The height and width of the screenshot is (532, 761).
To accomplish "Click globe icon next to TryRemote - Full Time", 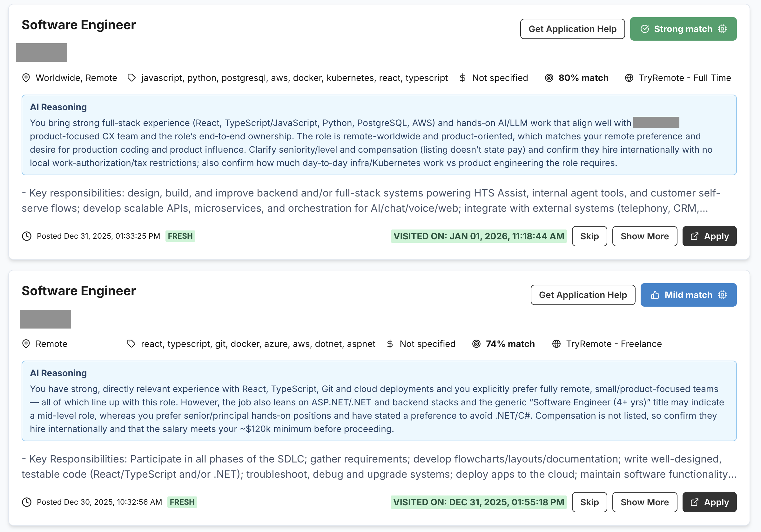I will 629,78.
